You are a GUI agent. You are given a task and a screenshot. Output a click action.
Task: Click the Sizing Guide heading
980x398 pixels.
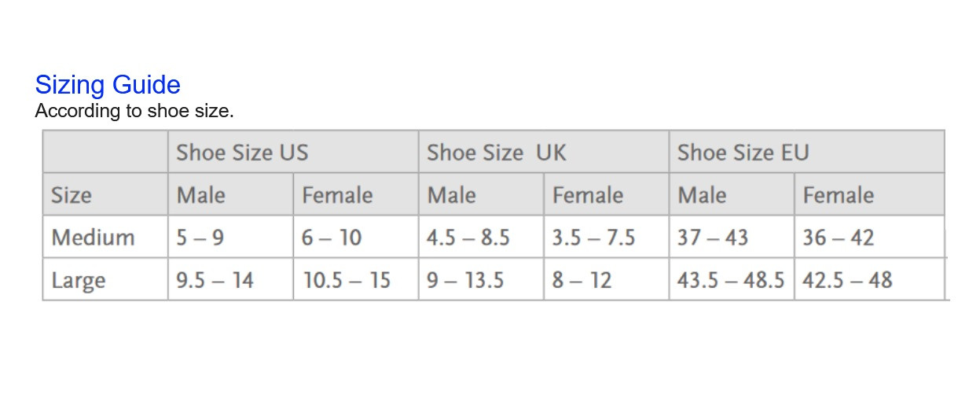[108, 84]
